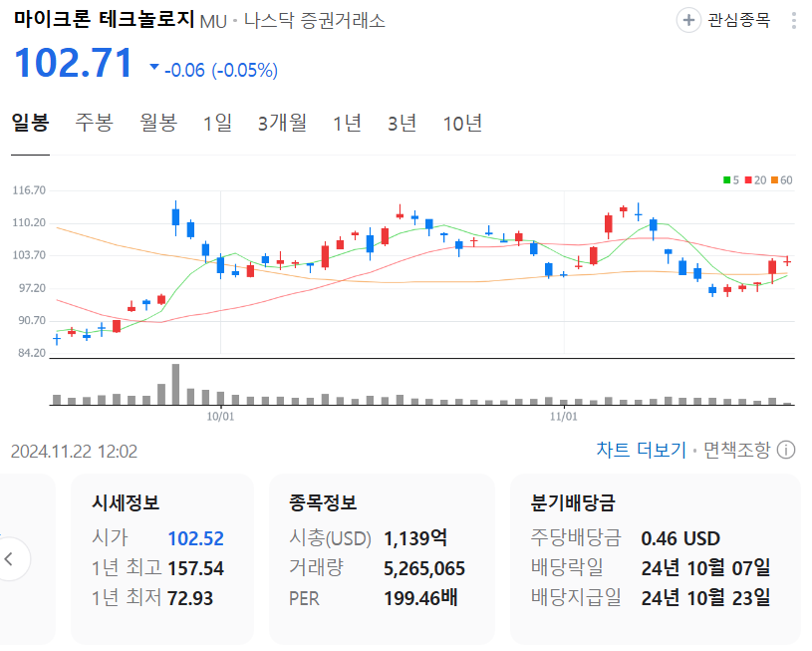
Task: Click the 면책조항 link text
Action: [x=736, y=450]
